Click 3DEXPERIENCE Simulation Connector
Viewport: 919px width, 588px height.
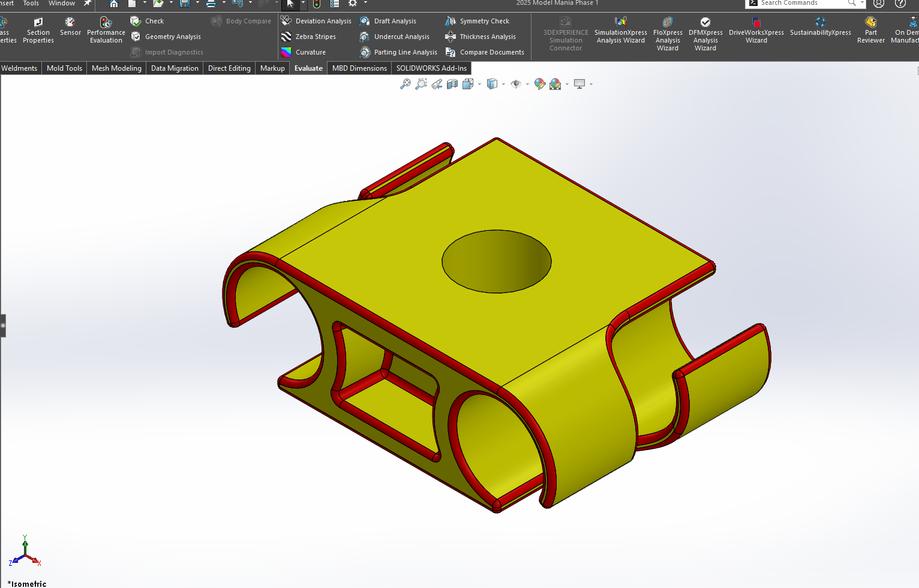click(x=566, y=34)
